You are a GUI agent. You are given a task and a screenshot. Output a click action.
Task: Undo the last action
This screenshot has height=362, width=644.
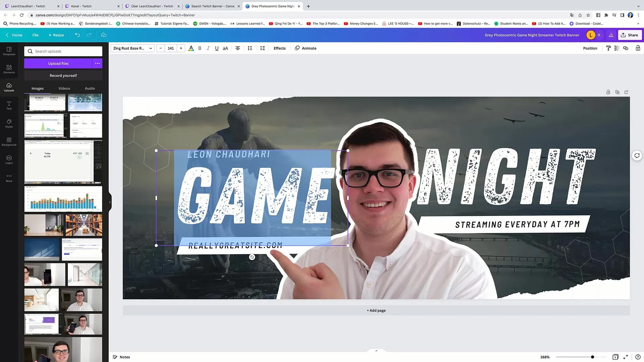tap(77, 35)
